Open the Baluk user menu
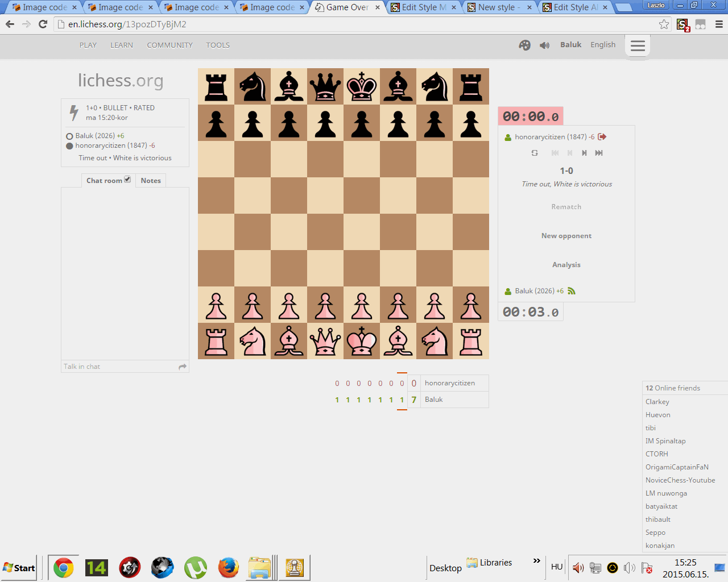 point(570,45)
